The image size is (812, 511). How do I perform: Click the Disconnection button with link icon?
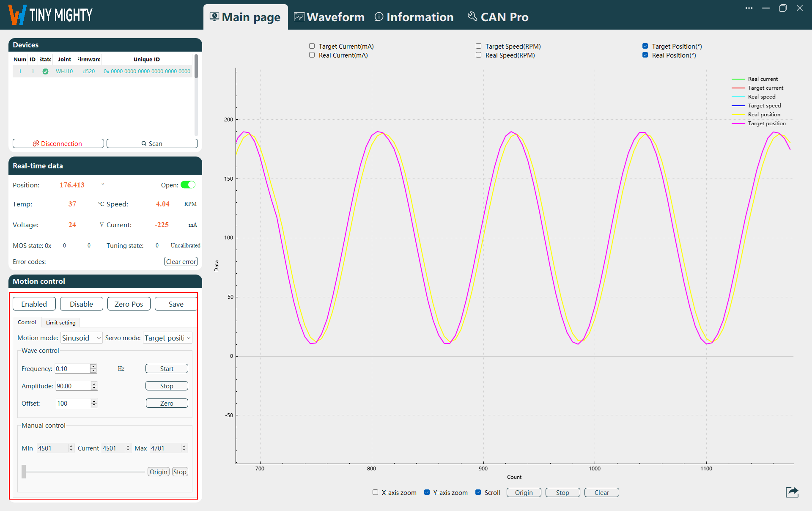coord(58,143)
